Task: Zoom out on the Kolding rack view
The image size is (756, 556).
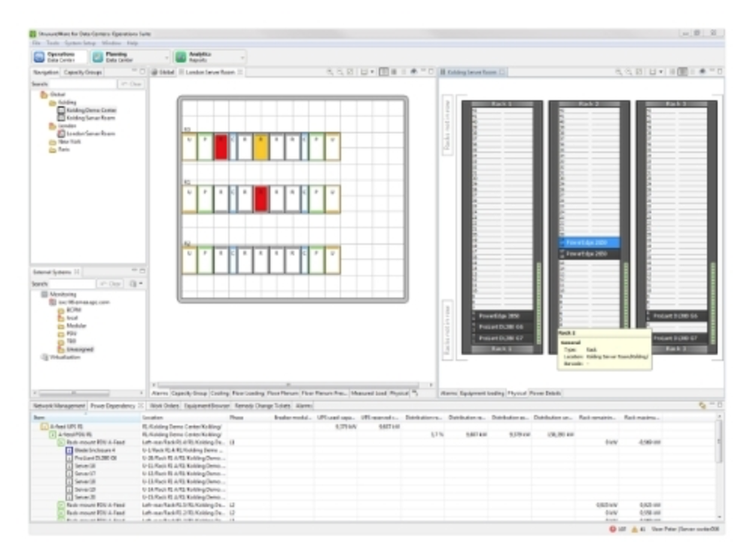Action: pyautogui.click(x=629, y=72)
